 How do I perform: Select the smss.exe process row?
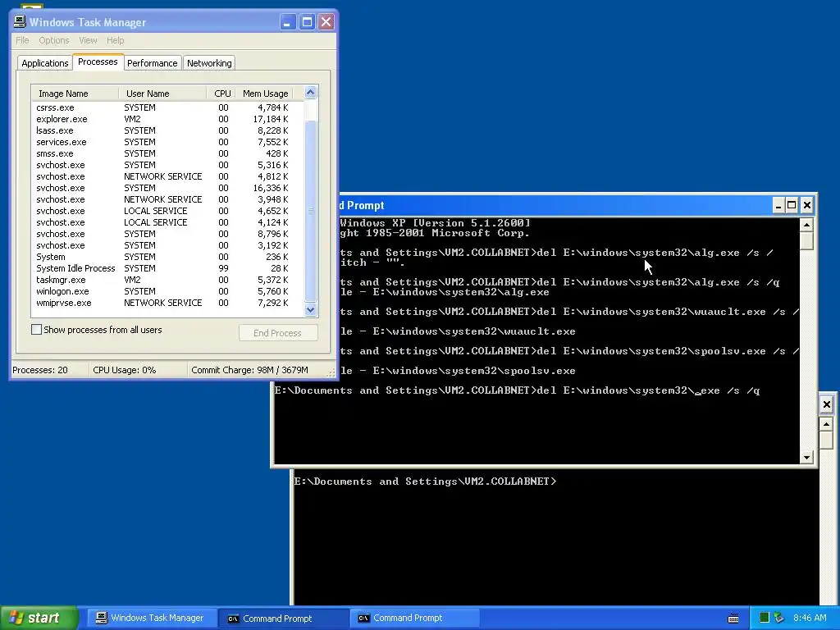[162, 153]
